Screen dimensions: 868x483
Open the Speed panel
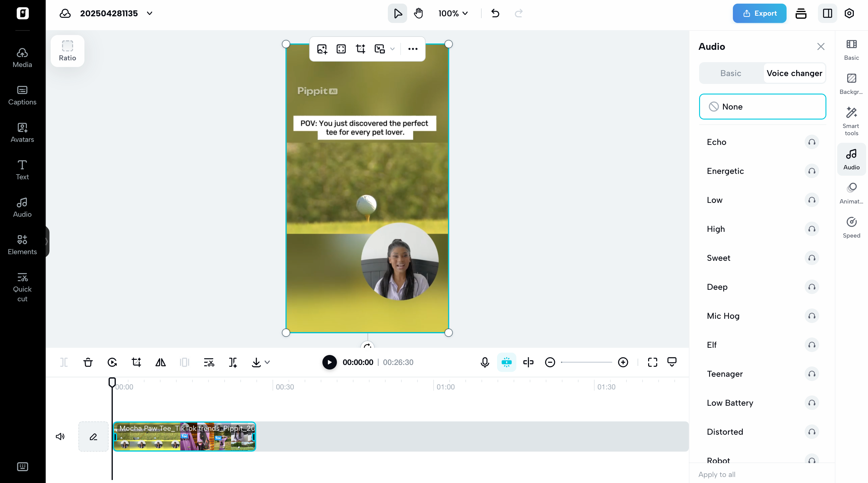click(851, 227)
